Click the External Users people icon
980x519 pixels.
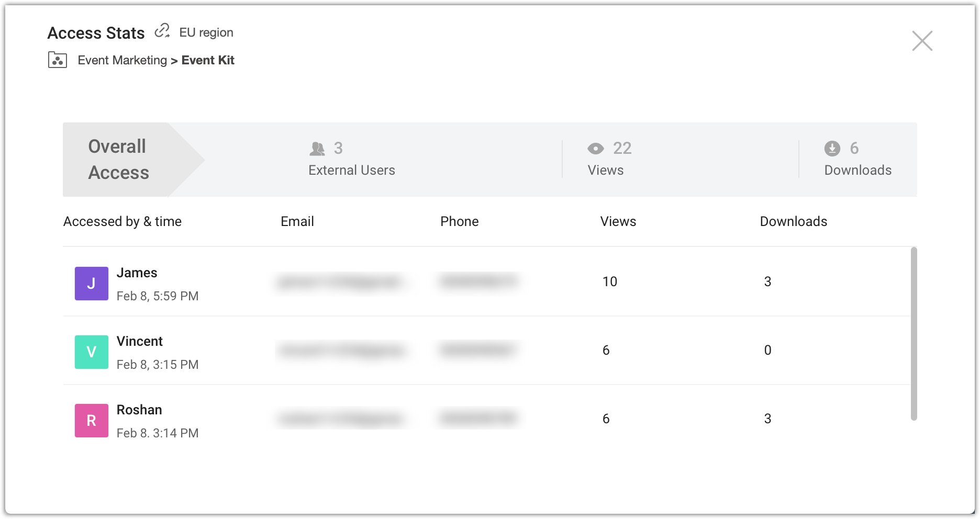click(x=317, y=149)
